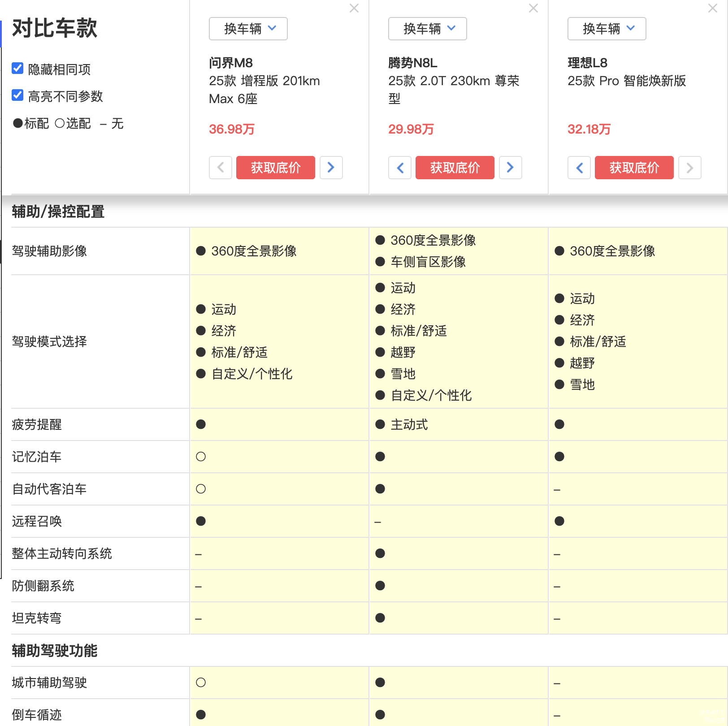Click 理想L8 雪地 driving mode entry
728x726 pixels.
[582, 385]
